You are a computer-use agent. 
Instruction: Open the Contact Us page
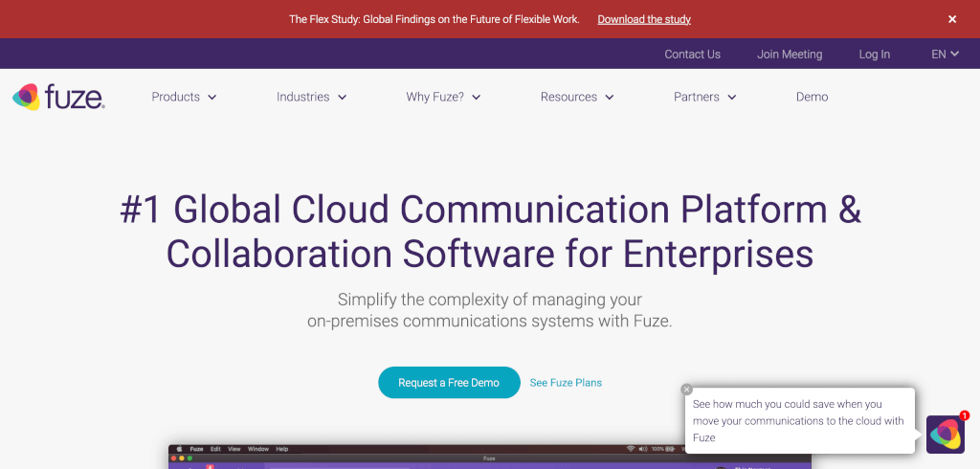pyautogui.click(x=692, y=55)
